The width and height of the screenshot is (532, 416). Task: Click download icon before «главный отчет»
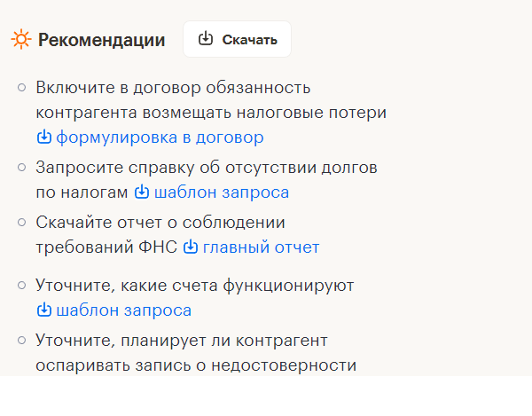[191, 247]
